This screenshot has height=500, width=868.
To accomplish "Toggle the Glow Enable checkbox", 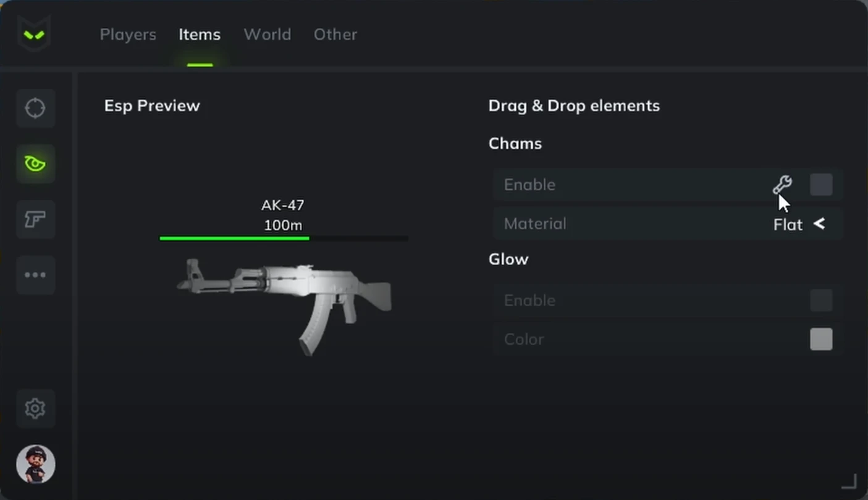I will [x=821, y=301].
